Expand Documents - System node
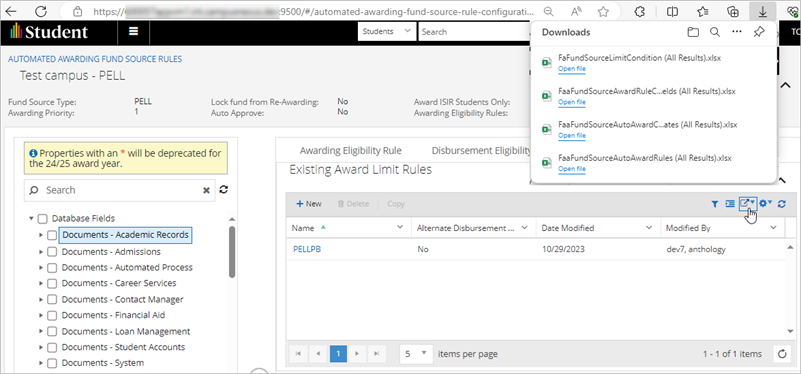The image size is (801, 374). pos(41,363)
